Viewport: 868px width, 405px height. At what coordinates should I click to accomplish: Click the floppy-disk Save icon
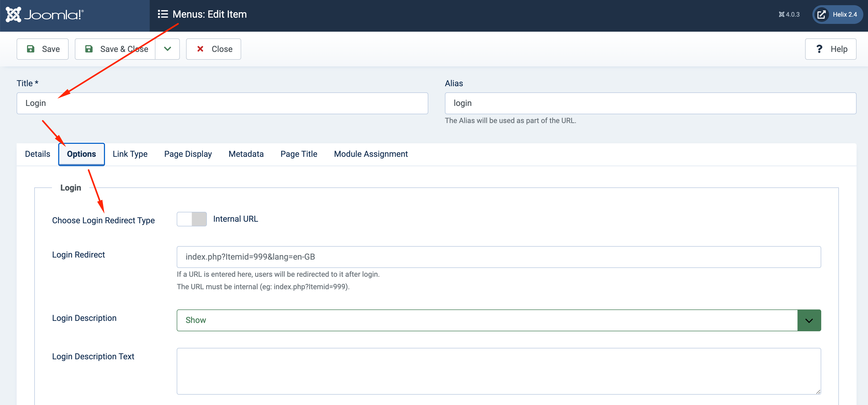[31, 49]
